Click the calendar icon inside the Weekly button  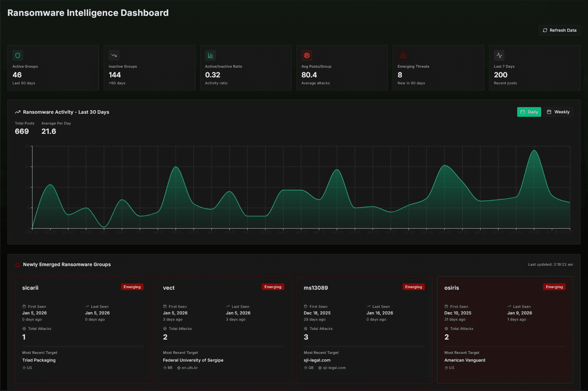[549, 112]
